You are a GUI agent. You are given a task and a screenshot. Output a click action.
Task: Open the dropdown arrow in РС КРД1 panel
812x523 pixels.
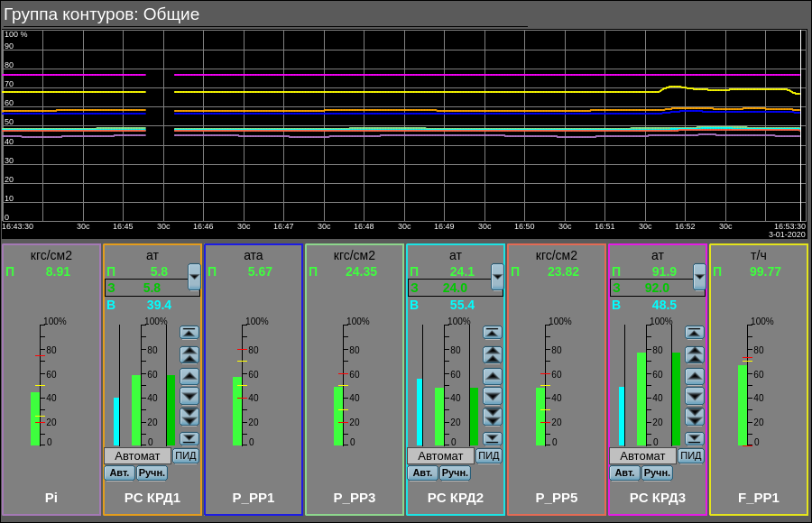[194, 276]
